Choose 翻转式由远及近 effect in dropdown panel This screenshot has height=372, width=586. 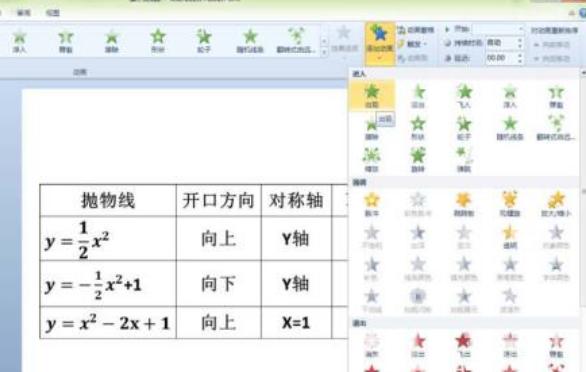click(556, 129)
